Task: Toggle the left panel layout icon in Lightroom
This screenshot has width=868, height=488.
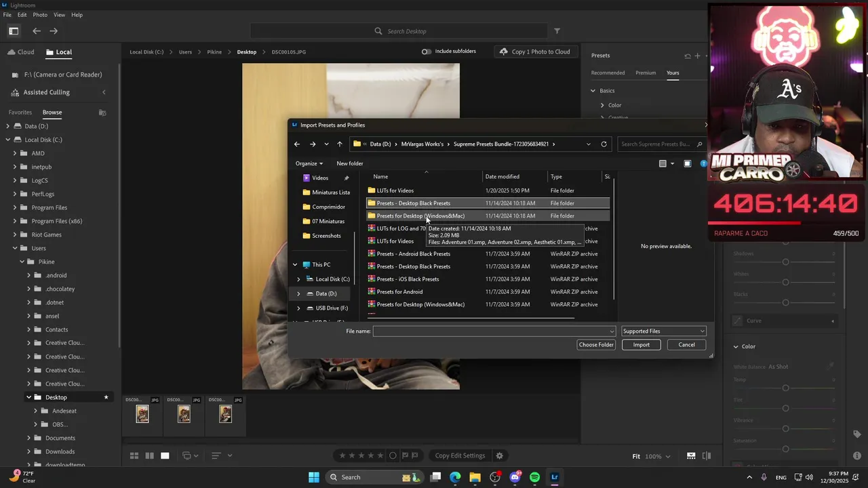Action: pyautogui.click(x=14, y=30)
